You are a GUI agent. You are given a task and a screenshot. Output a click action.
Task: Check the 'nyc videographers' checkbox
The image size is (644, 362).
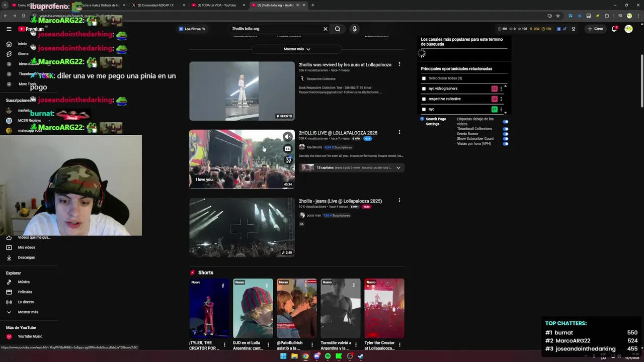point(424,88)
